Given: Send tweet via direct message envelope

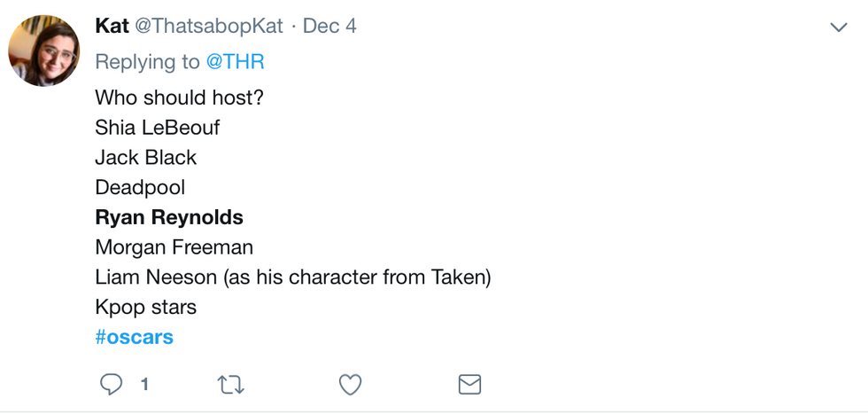Looking at the screenshot, I should click(x=470, y=384).
